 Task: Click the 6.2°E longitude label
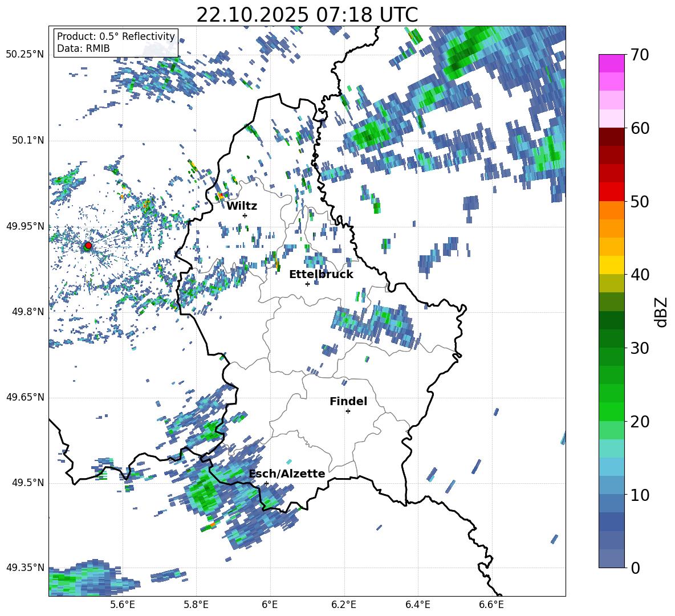pyautogui.click(x=344, y=605)
